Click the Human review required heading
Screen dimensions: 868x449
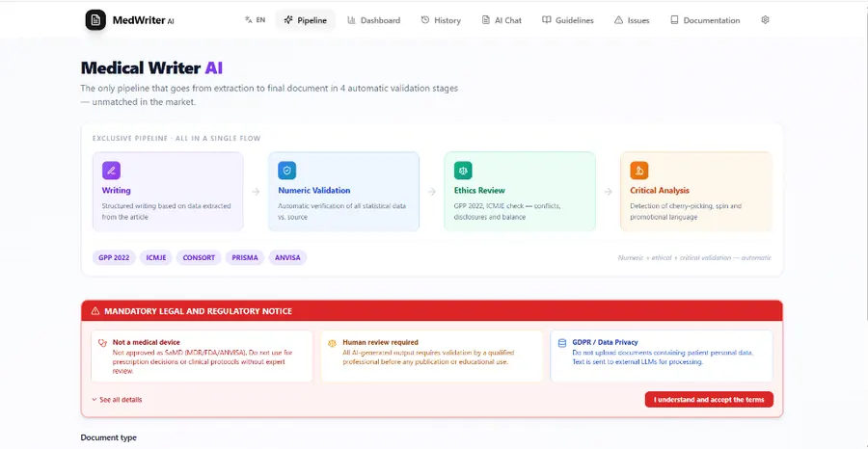pyautogui.click(x=380, y=342)
